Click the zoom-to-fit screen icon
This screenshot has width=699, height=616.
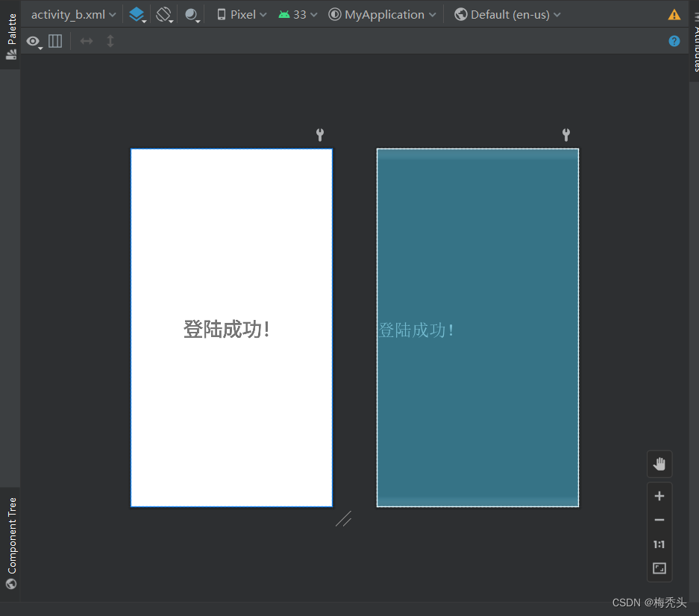[659, 568]
